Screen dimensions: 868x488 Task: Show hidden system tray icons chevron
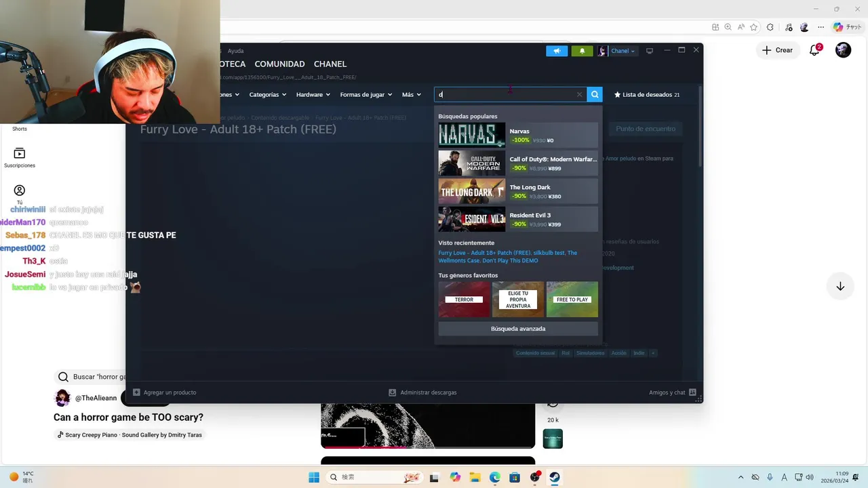coord(741,477)
